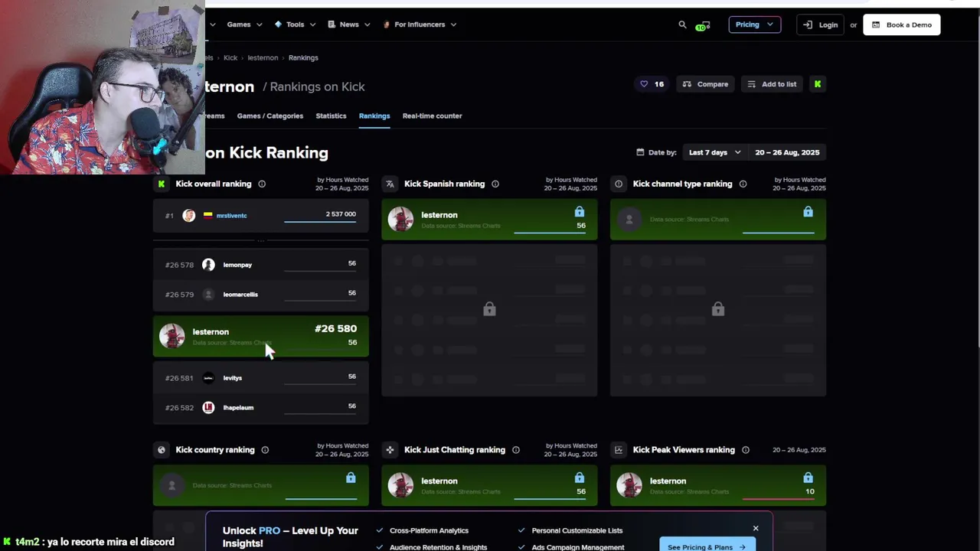Click the 2 537 000 hours watched value

[x=341, y=214]
